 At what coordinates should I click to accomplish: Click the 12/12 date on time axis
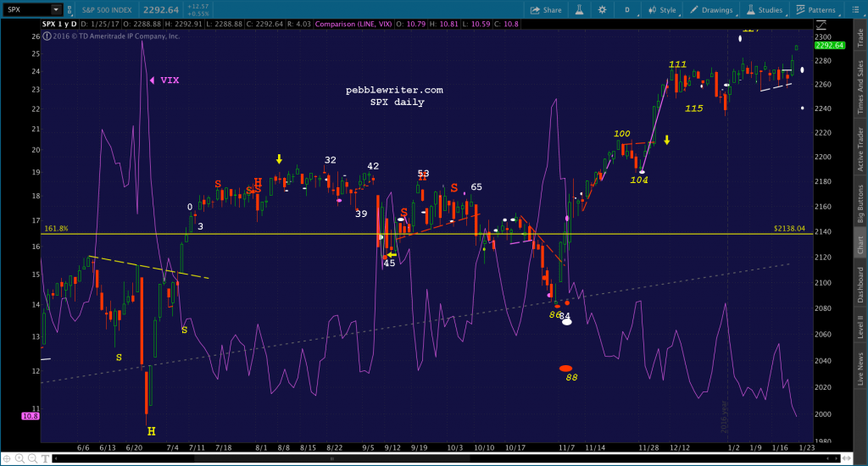point(679,447)
